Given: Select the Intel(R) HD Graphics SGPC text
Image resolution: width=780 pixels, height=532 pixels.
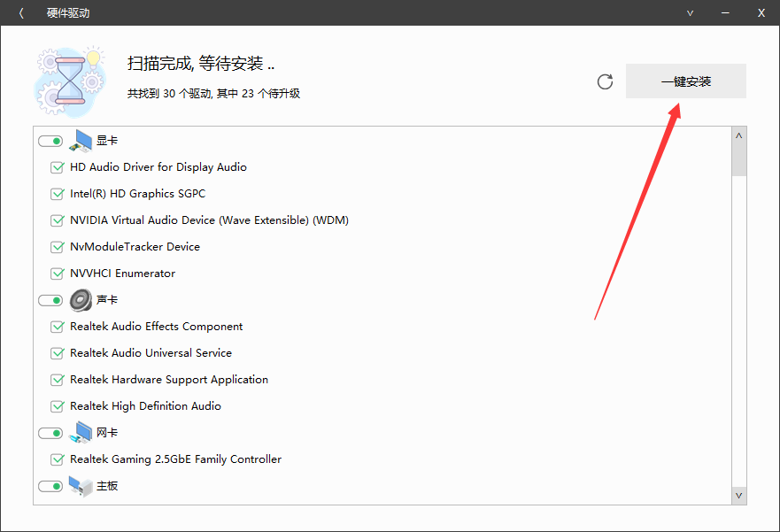Looking at the screenshot, I should point(138,194).
